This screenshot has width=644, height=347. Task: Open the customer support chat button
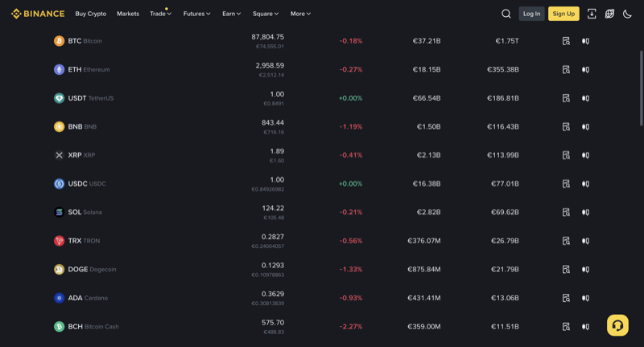[x=617, y=325]
